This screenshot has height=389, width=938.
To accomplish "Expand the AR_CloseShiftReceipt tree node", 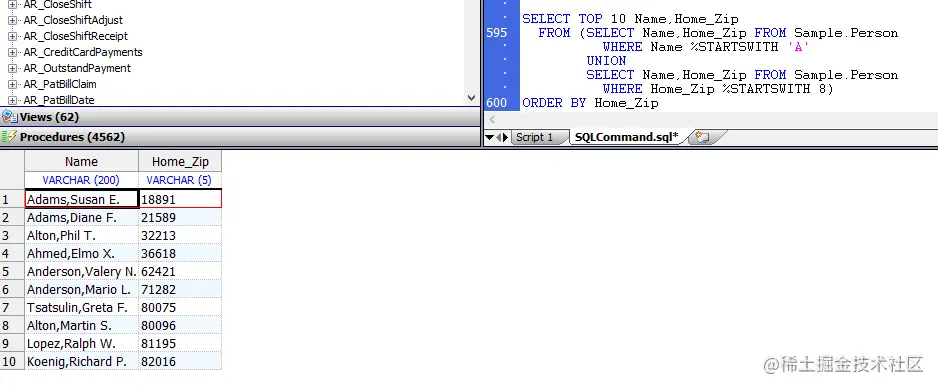I will click(12, 37).
